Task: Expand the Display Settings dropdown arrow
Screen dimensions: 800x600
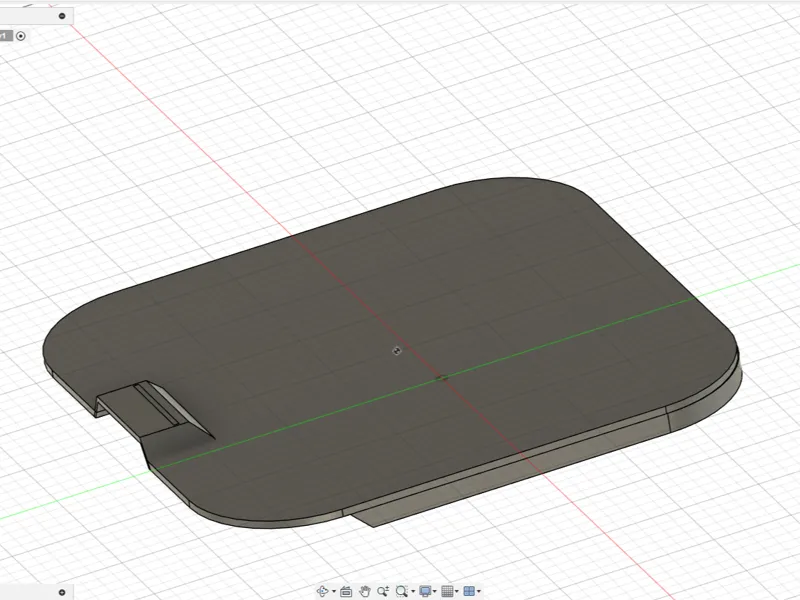Action: click(x=435, y=592)
